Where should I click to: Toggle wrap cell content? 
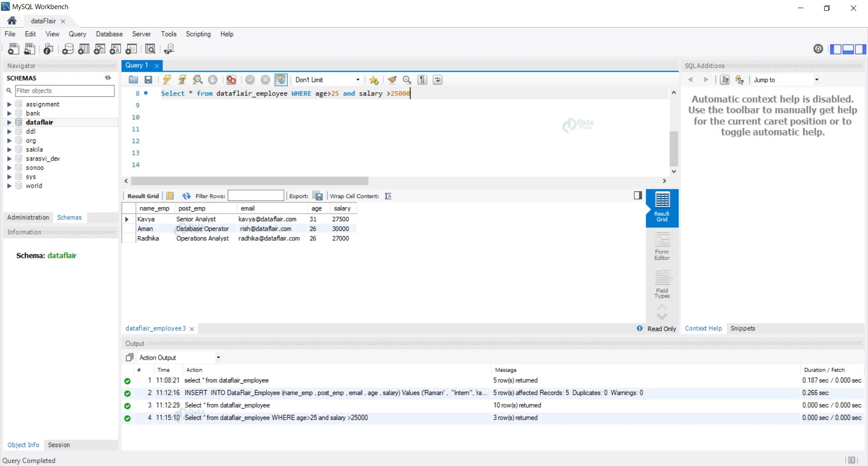click(388, 196)
